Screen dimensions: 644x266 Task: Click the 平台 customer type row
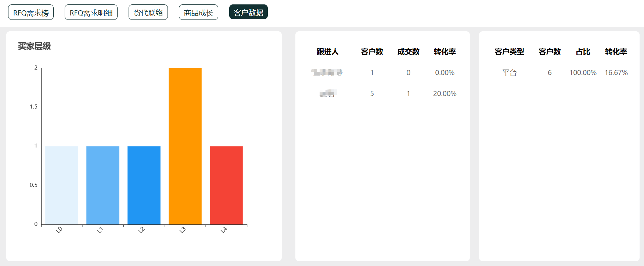tap(509, 73)
